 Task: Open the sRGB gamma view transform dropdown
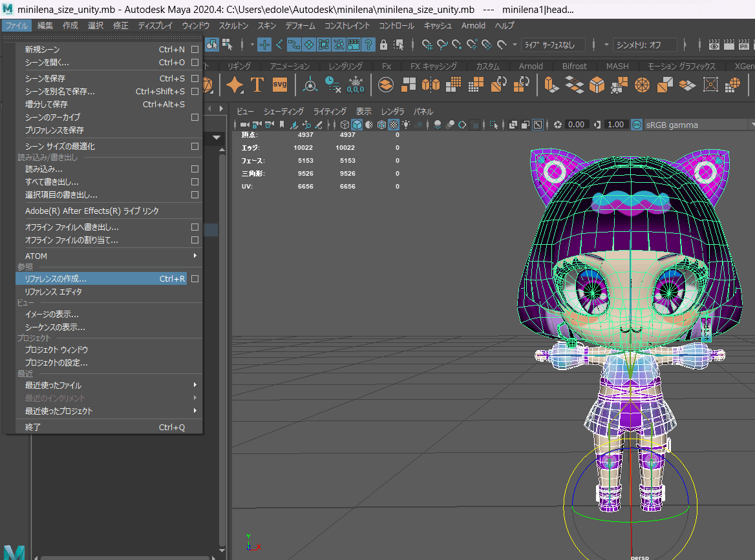[699, 125]
